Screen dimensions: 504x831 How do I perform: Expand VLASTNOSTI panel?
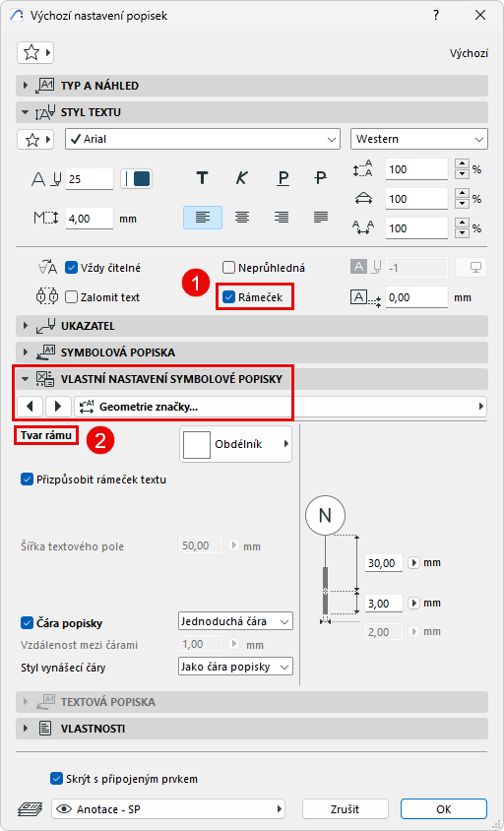[x=252, y=729]
